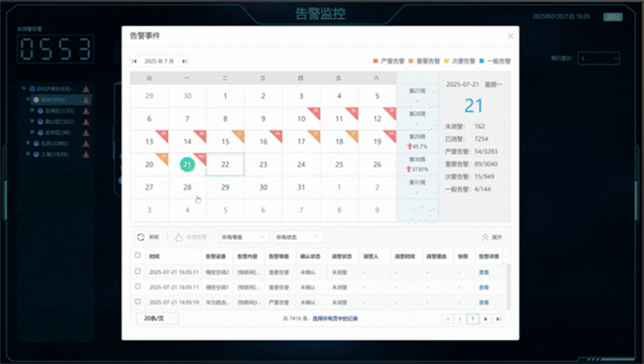Screen dimensions: 644x364
Task: Check the 精密空调2 alarm row checkbox
Action: 138,272
